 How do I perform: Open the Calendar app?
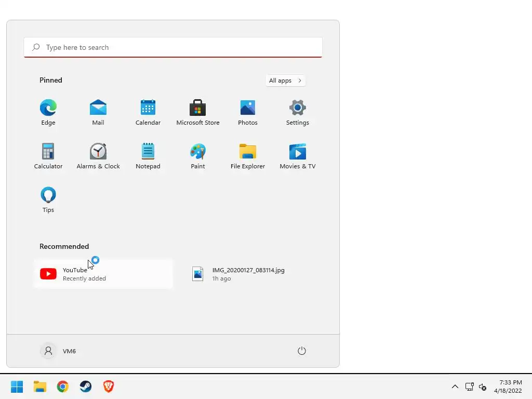tap(148, 113)
